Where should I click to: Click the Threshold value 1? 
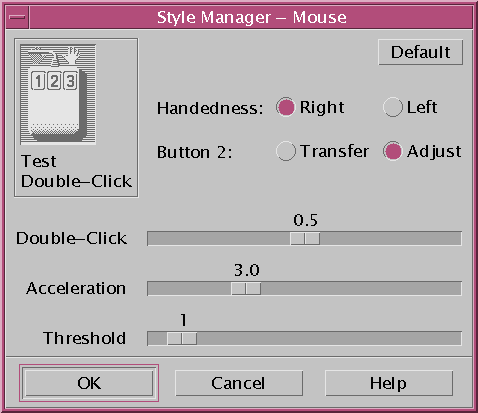coord(183,320)
